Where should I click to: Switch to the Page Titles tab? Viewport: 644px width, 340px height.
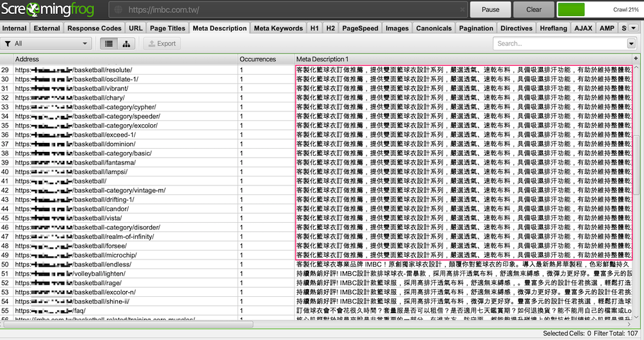(x=167, y=28)
